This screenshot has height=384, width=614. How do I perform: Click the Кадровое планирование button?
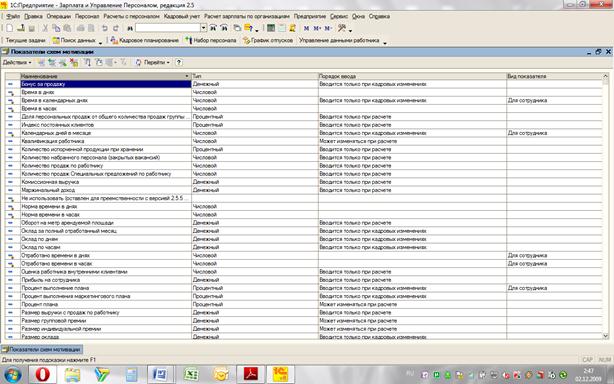(x=144, y=40)
